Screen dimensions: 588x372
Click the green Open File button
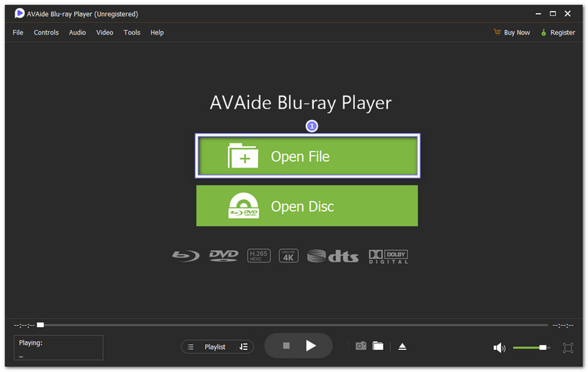(x=306, y=156)
